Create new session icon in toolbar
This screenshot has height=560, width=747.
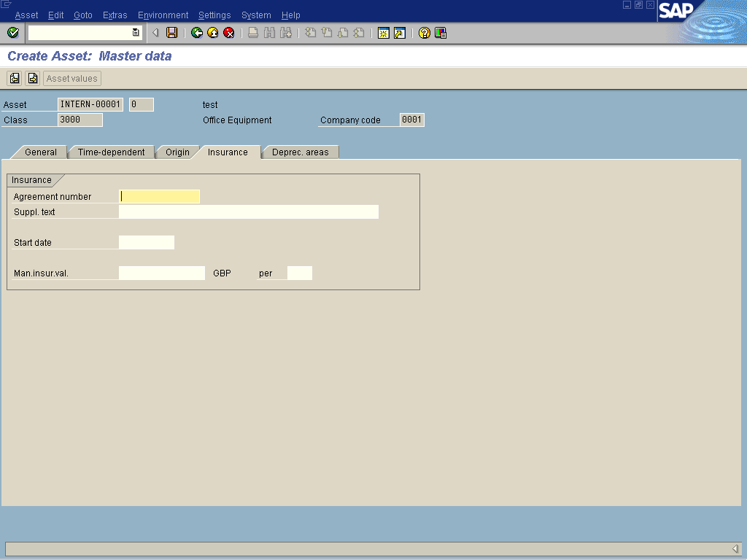(383, 33)
